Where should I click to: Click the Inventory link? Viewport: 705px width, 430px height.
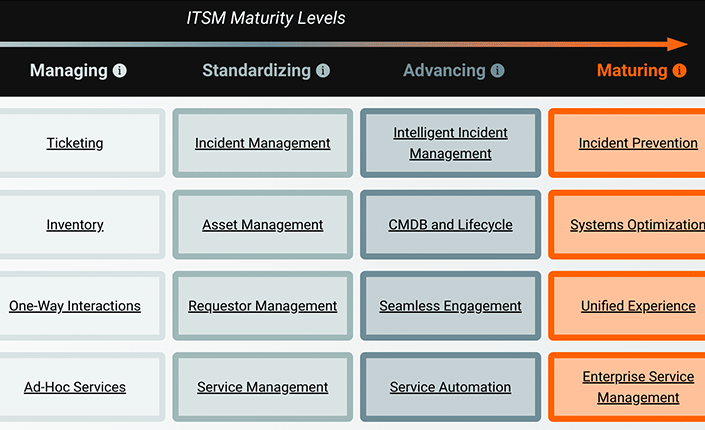tap(75, 225)
